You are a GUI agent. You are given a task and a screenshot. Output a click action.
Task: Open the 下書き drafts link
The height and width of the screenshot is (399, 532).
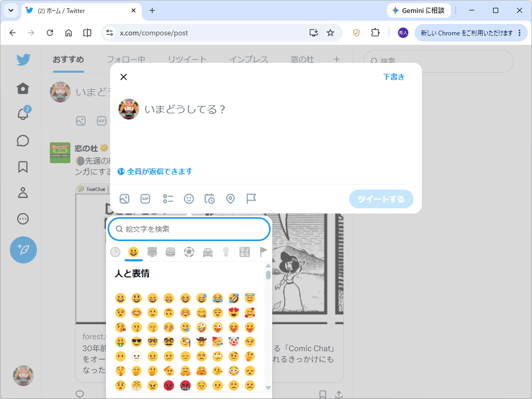(x=394, y=77)
